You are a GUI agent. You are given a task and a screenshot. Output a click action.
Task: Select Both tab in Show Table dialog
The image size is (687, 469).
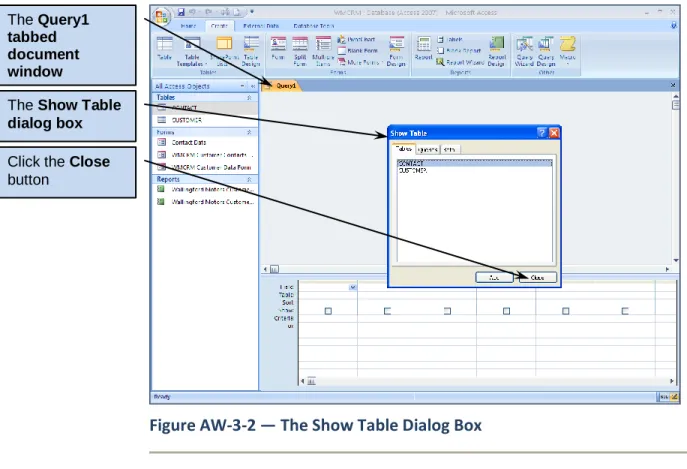coord(450,149)
